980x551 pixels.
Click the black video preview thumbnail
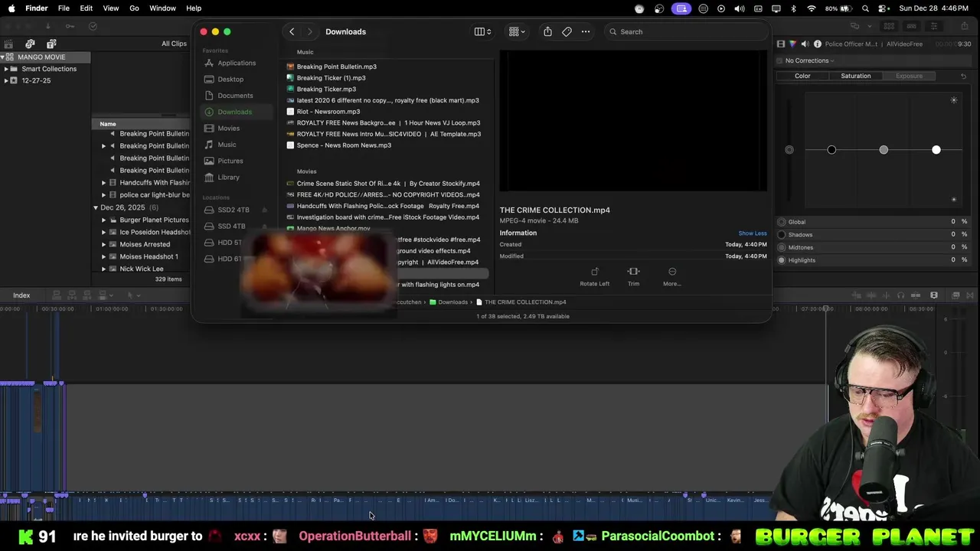[x=633, y=121]
